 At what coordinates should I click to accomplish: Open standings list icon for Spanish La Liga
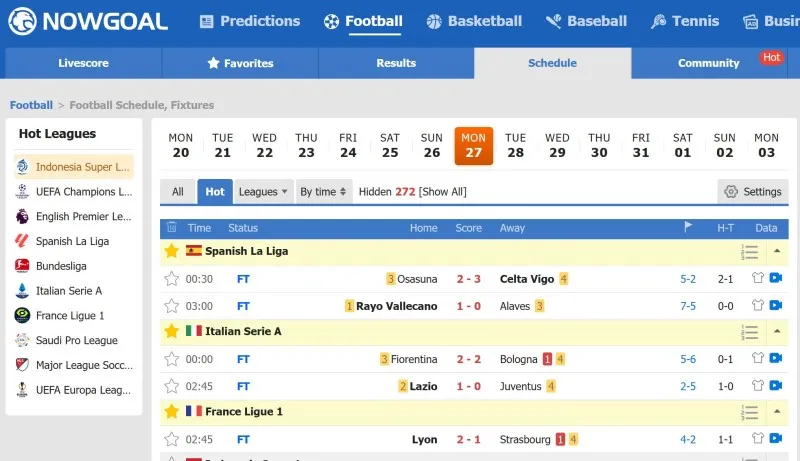click(x=750, y=252)
